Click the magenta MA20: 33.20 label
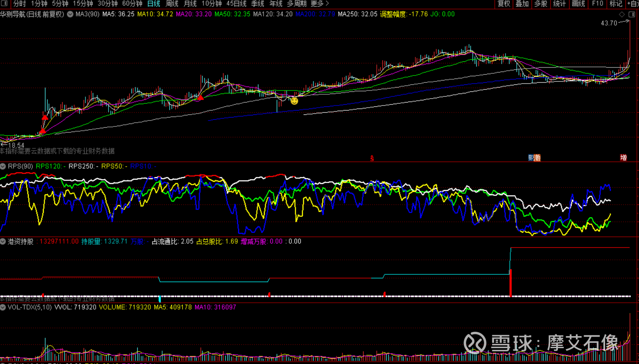639x364 pixels. click(x=194, y=14)
